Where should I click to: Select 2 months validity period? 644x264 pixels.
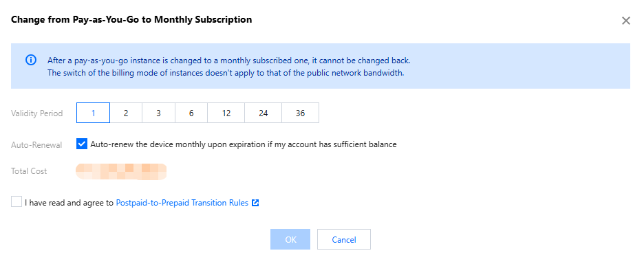pos(126,113)
